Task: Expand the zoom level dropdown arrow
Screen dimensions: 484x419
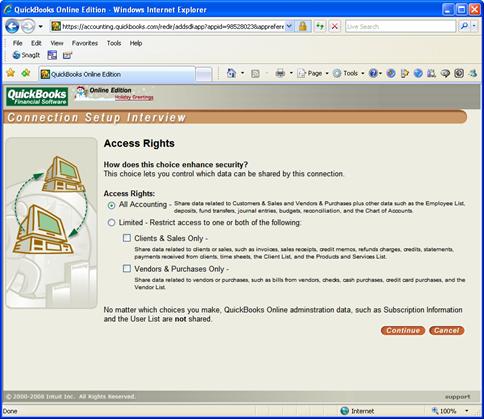Action: tap(467, 411)
